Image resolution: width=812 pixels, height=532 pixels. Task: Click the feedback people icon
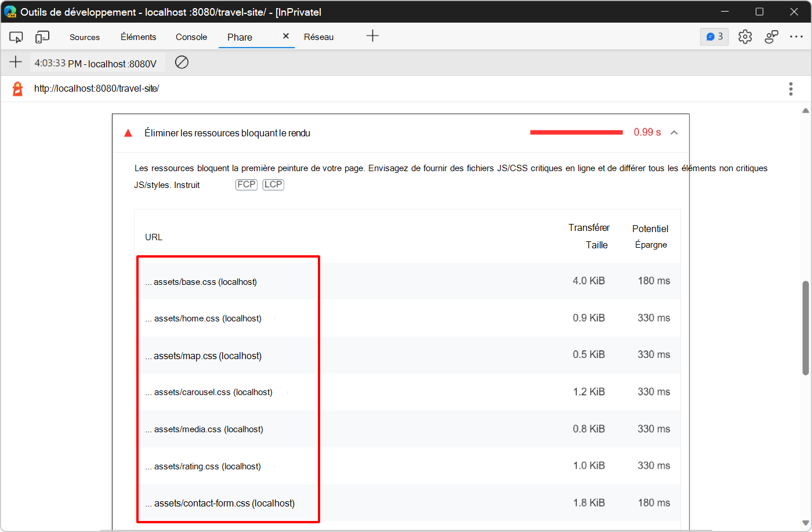tap(771, 37)
